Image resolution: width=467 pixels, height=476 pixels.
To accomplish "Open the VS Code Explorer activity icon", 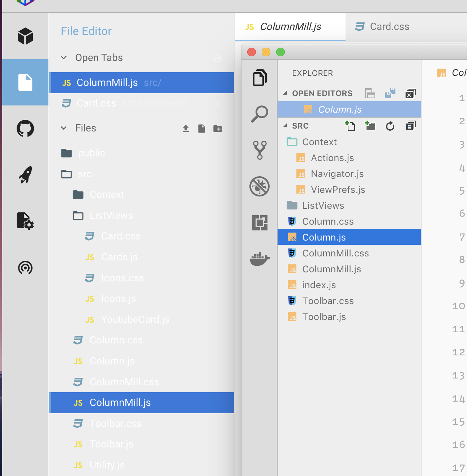I will click(x=260, y=78).
